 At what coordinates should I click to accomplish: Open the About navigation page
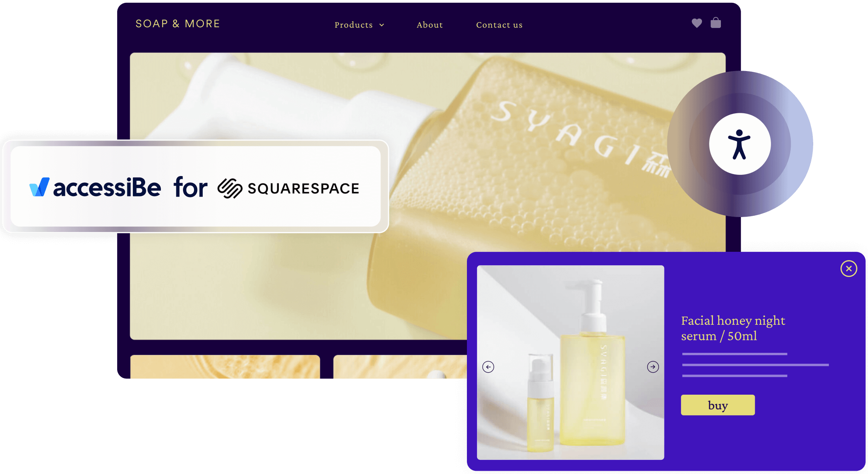point(430,24)
